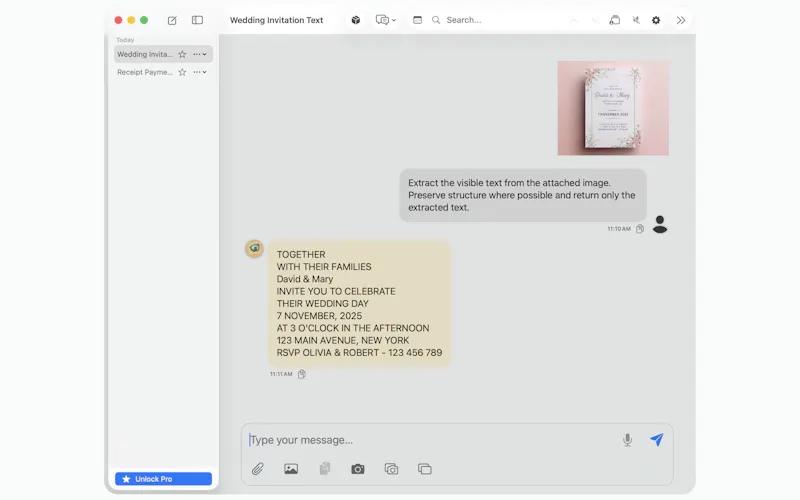The width and height of the screenshot is (800, 500).
Task: Click the RSVP OLIVIA & ROBERT line
Action: point(359,353)
